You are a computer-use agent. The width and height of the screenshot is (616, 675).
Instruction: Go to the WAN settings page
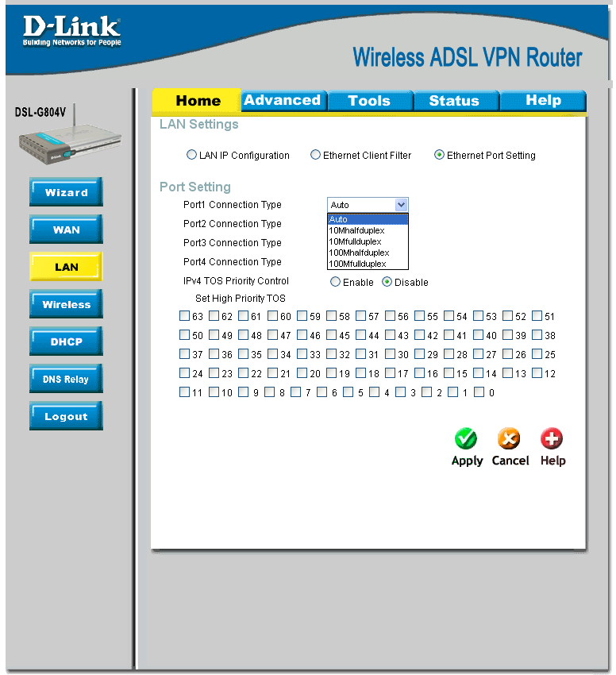pos(67,229)
